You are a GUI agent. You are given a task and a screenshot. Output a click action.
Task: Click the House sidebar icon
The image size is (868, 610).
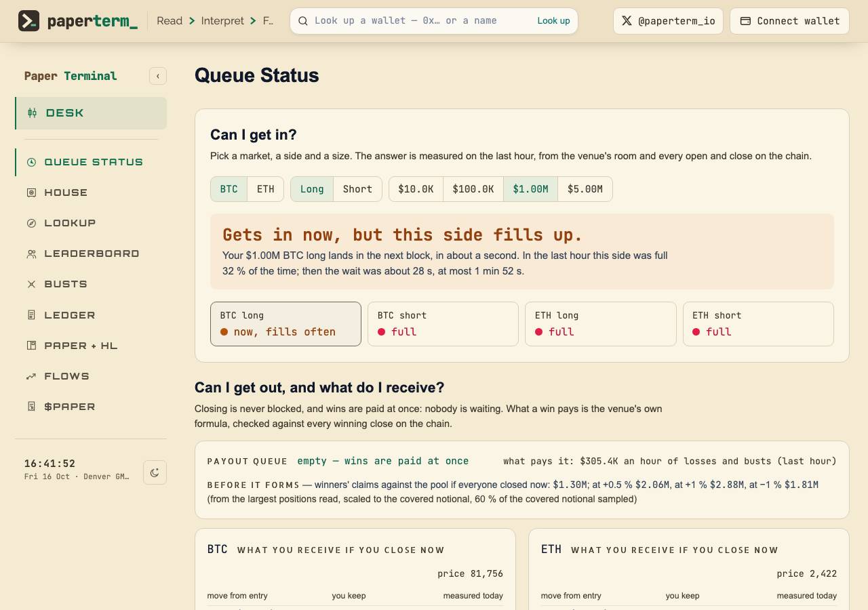tap(31, 192)
